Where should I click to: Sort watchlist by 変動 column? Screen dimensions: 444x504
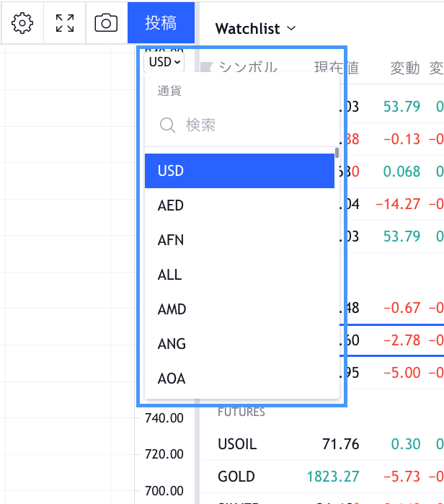(x=404, y=68)
